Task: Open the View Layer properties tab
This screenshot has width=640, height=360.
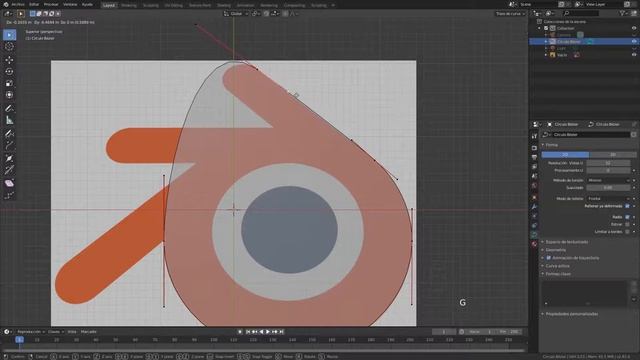Action: click(534, 167)
